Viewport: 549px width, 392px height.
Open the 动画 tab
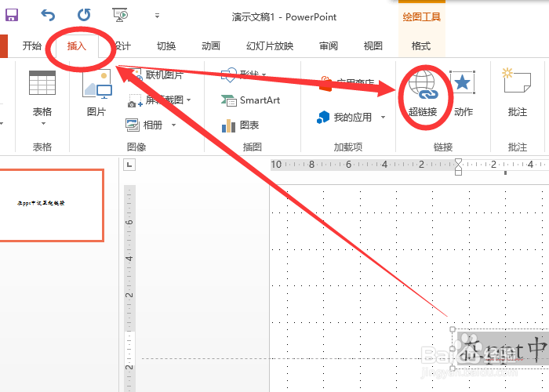(211, 45)
